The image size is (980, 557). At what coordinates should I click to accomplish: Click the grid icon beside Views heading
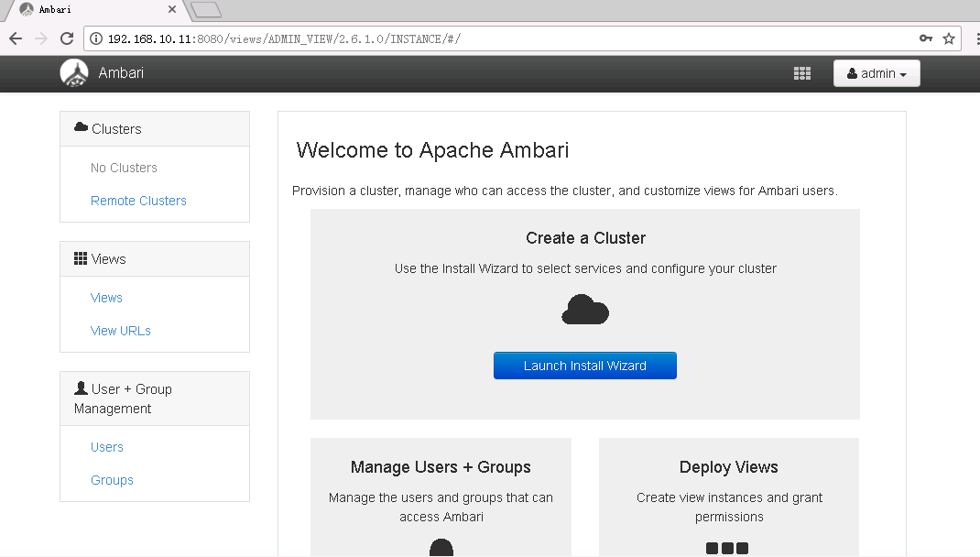[x=81, y=259]
